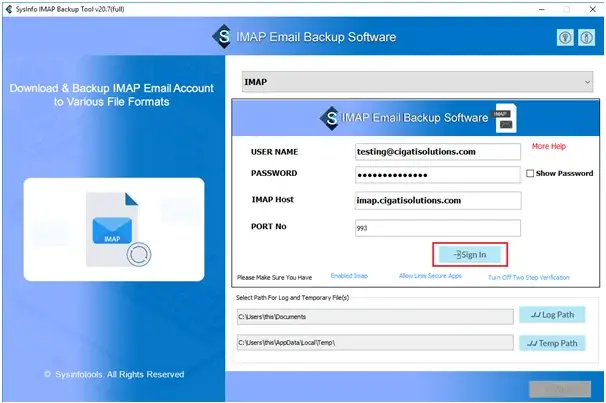Viewport: 606px width, 403px height.
Task: Click the IMAP envelope file illustration
Action: [x=118, y=230]
